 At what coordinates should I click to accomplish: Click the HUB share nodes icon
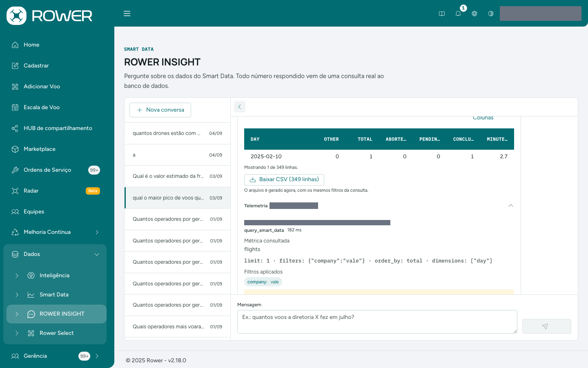15,128
